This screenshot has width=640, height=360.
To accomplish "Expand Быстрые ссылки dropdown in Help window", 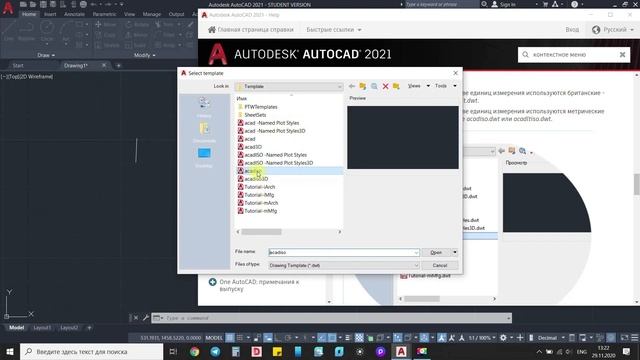I will (x=333, y=30).
